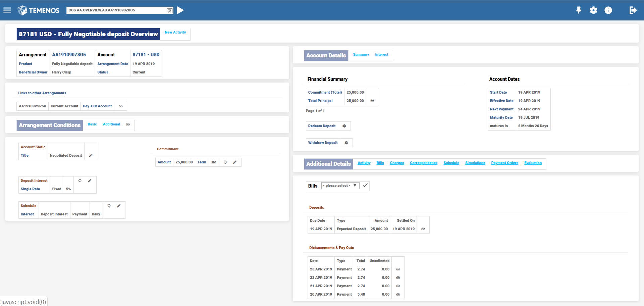The width and height of the screenshot is (644, 306).
Task: Click the Redeem Deposit gear icon
Action: (344, 126)
